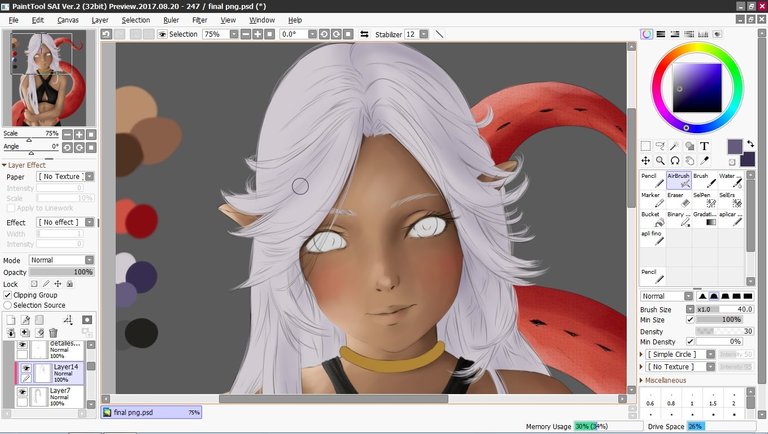The width and height of the screenshot is (768, 434).
Task: Select the Move tool
Action: [646, 161]
